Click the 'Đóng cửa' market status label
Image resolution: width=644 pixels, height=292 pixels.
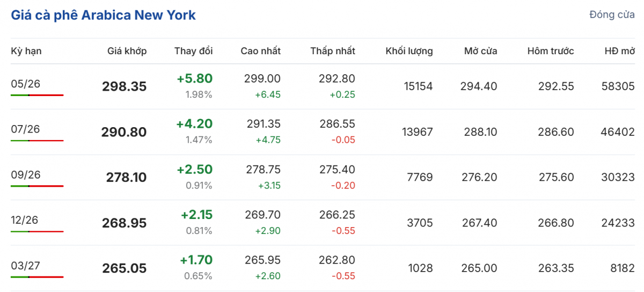612,14
